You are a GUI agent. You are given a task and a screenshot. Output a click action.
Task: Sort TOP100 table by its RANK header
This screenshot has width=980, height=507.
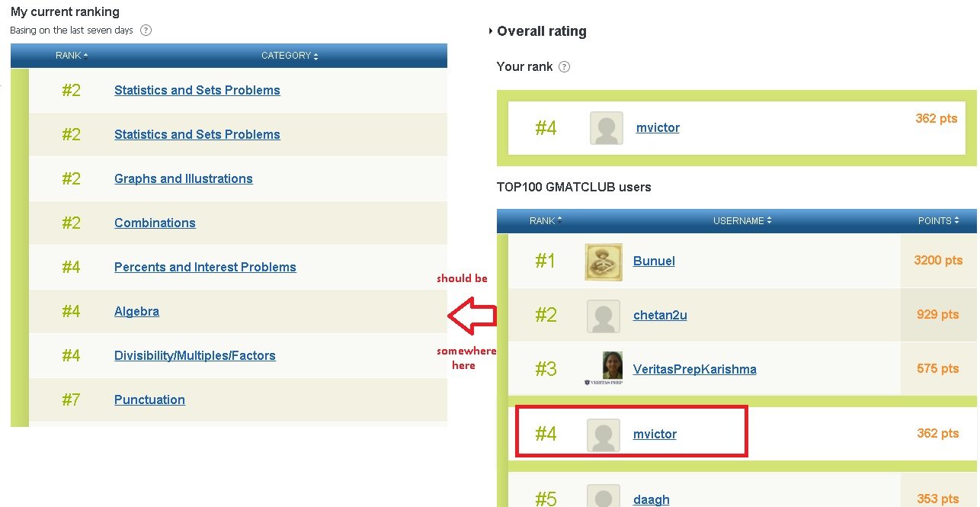[x=546, y=221]
